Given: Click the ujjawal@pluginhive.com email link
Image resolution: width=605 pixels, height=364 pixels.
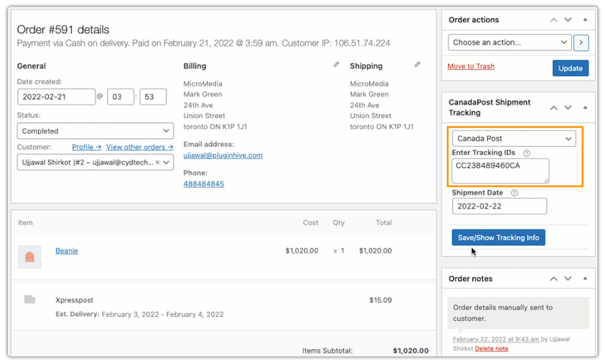Looking at the screenshot, I should click(x=223, y=155).
